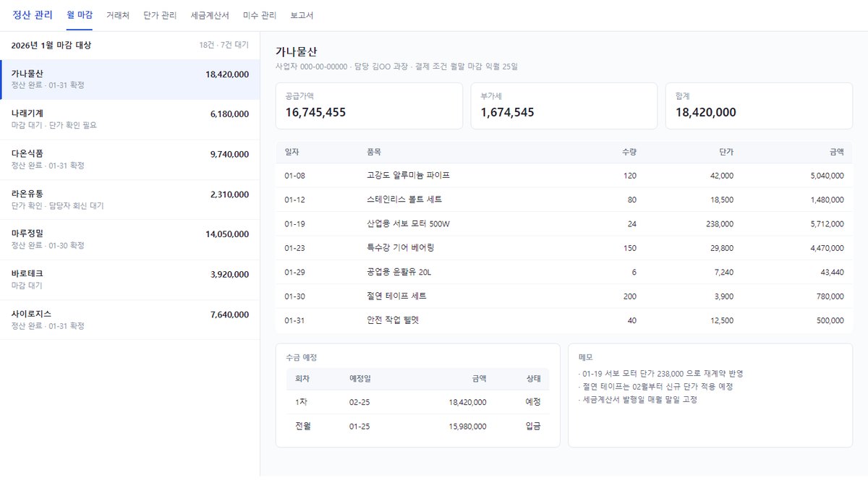The image size is (868, 483).
Task: Select 라온유통 in the client list
Action: pos(130,200)
